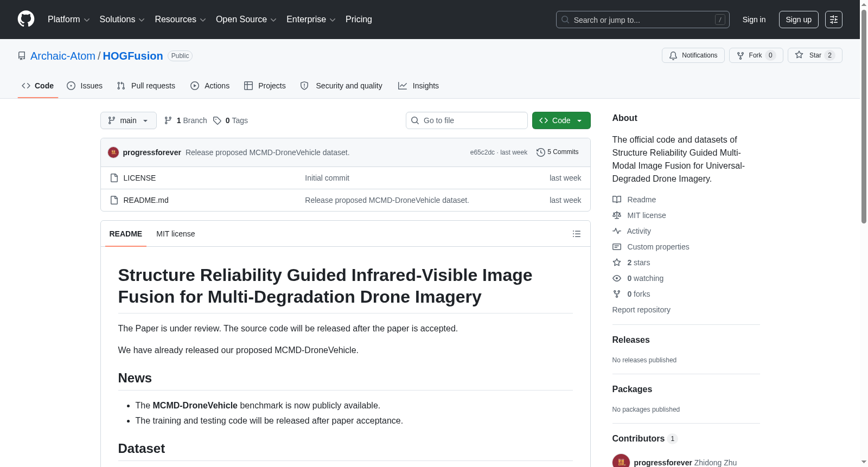Open the Initial commit message link
The width and height of the screenshot is (868, 467).
(x=327, y=178)
